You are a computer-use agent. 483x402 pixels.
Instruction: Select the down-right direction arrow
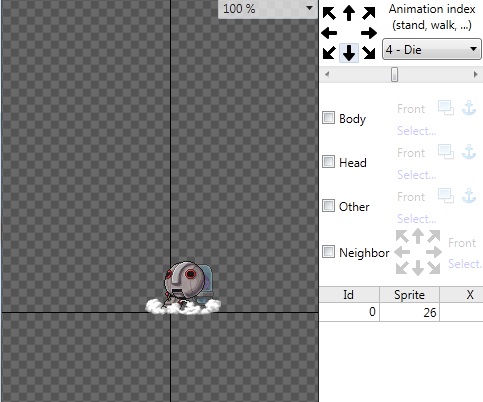pyautogui.click(x=369, y=53)
